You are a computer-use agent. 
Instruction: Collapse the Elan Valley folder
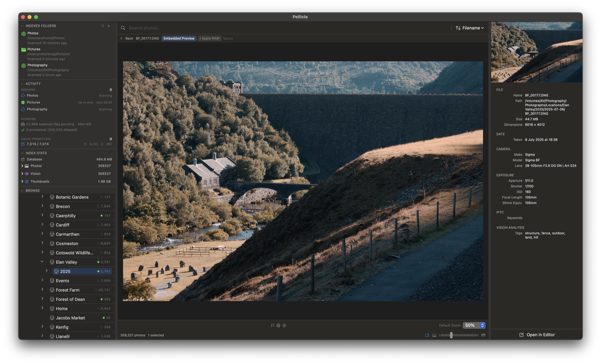click(42, 262)
